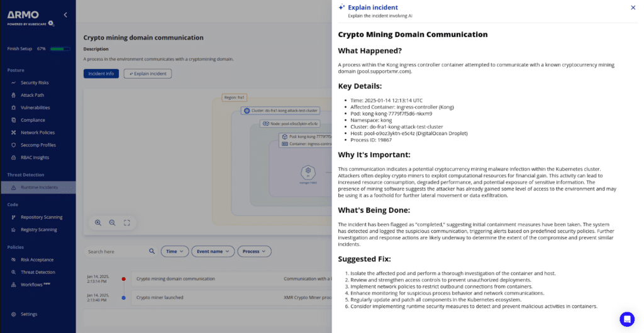Click the Seccomp Profiles shield icon
The image size is (644, 333).
[13, 145]
